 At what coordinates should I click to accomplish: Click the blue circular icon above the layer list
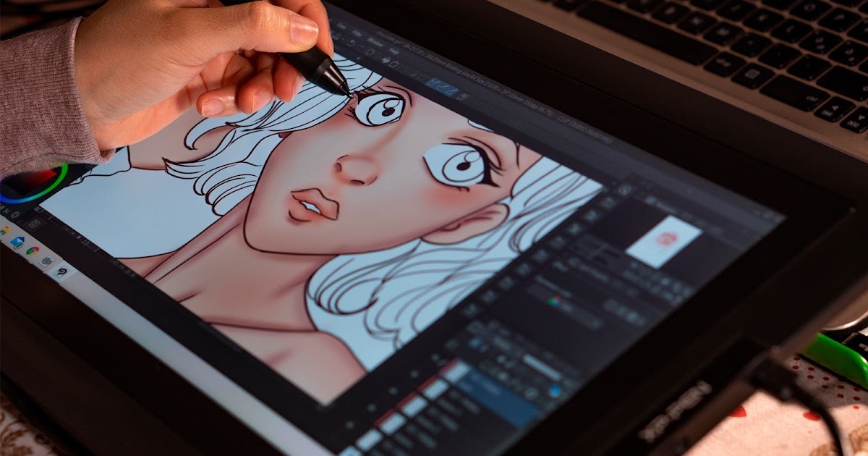pos(556,390)
